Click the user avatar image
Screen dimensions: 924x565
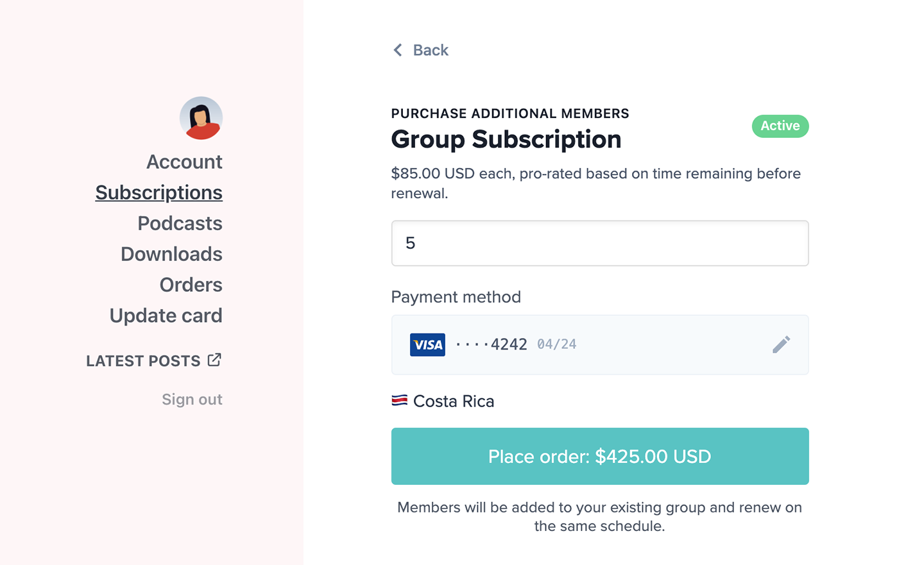[201, 118]
